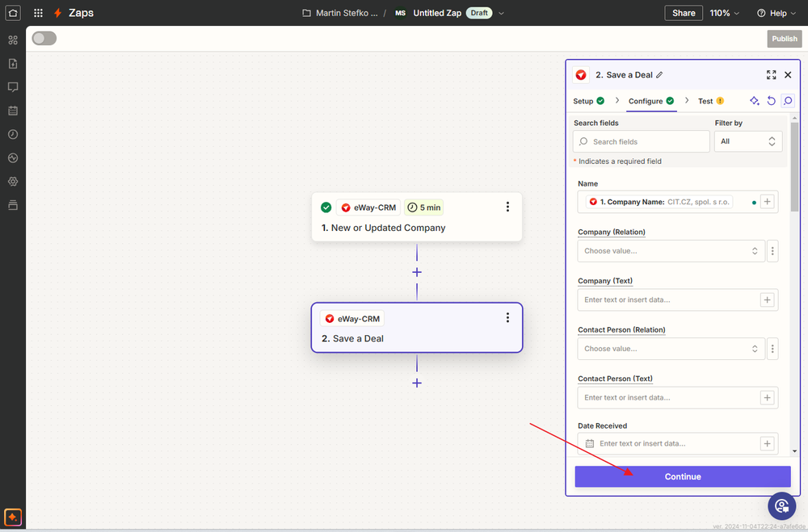The width and height of the screenshot is (808, 532).
Task: Open options menu for Contact Person (Relation)
Action: click(772, 349)
